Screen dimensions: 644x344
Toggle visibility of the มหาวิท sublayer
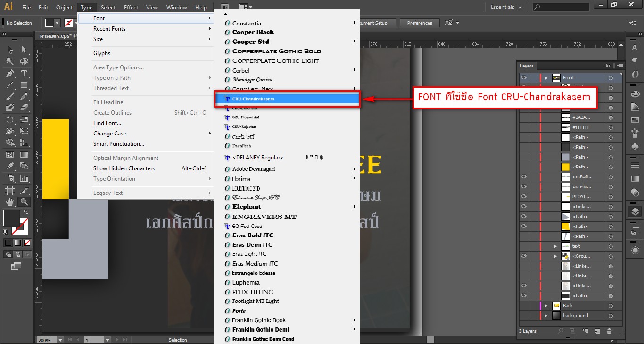pyautogui.click(x=524, y=186)
